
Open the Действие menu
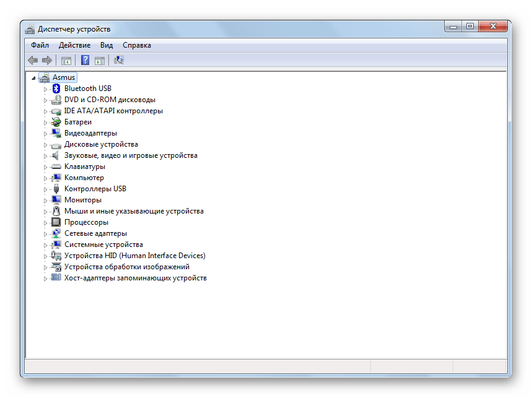pos(74,45)
